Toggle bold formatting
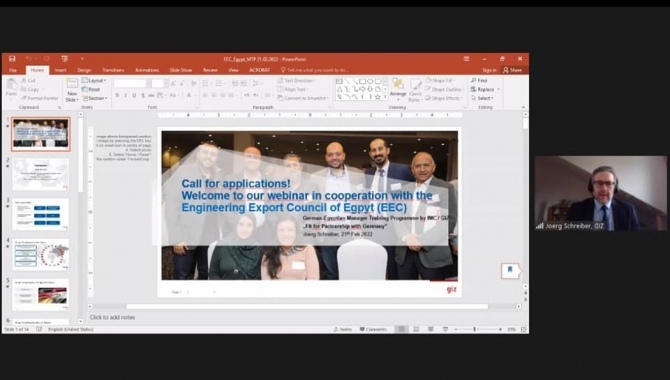670x380 pixels. click(x=117, y=95)
